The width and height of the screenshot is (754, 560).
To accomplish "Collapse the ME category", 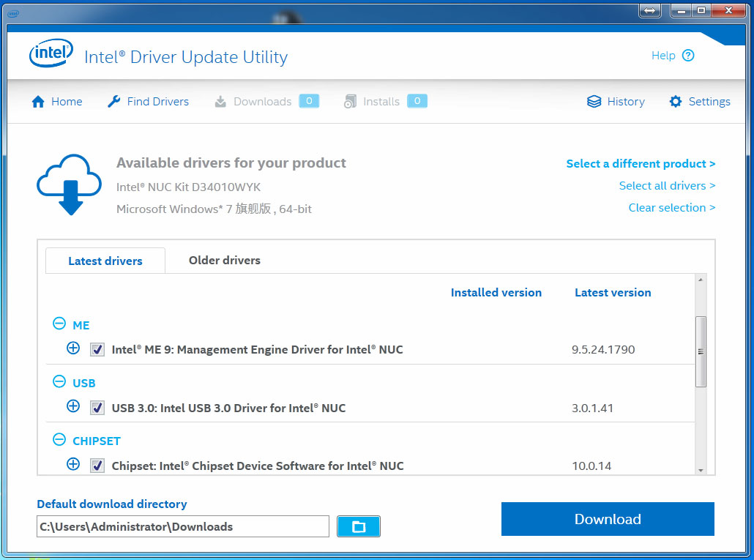I will click(59, 324).
